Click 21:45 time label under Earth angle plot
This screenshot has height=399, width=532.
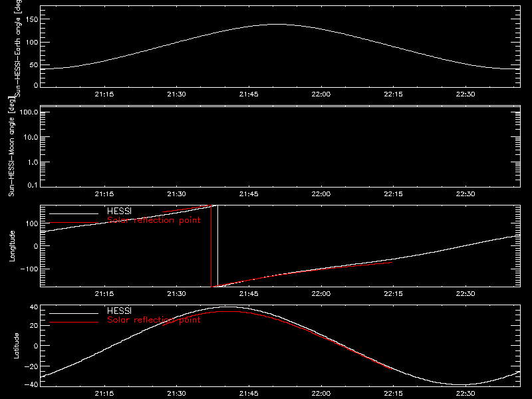tap(249, 94)
